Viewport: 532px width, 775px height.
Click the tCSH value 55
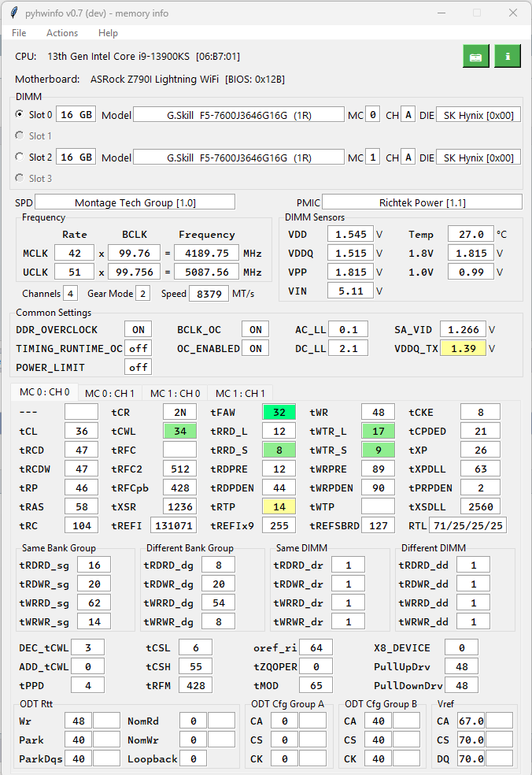(196, 667)
